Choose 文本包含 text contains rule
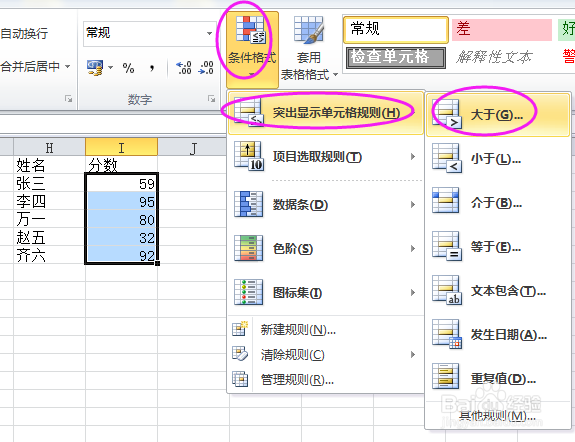575x442 pixels. click(x=498, y=291)
